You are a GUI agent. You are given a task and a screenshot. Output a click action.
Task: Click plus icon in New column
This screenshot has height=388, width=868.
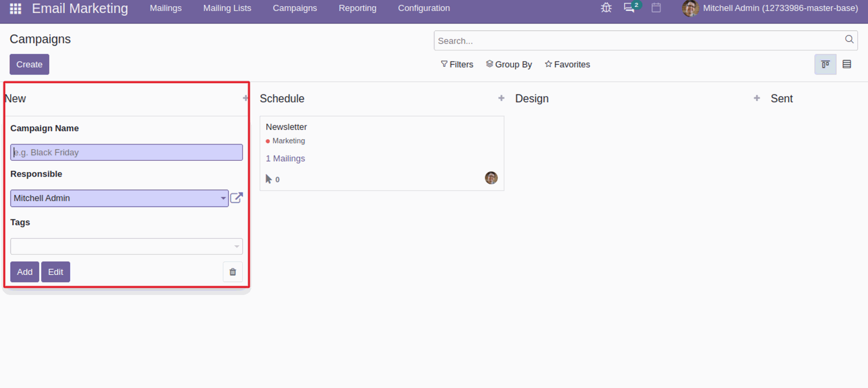[245, 98]
